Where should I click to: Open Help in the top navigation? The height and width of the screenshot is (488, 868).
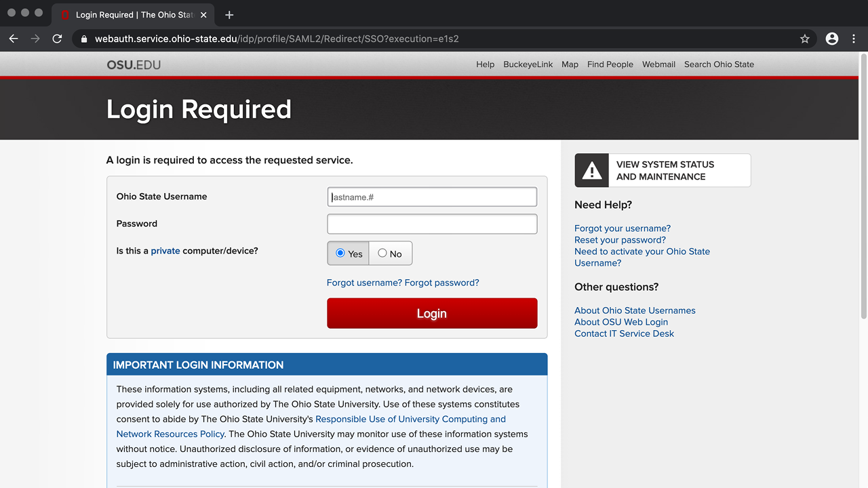coord(485,64)
